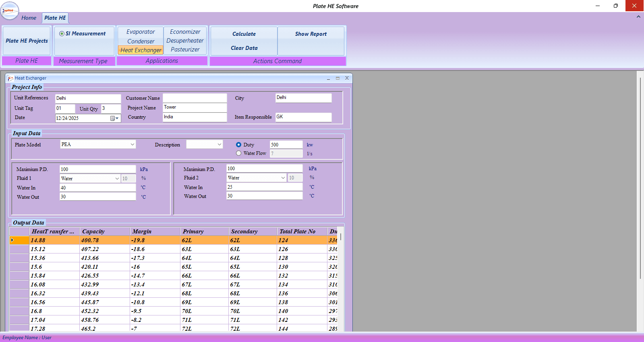Open the Date field dropdown
644x342 pixels.
coord(117,118)
